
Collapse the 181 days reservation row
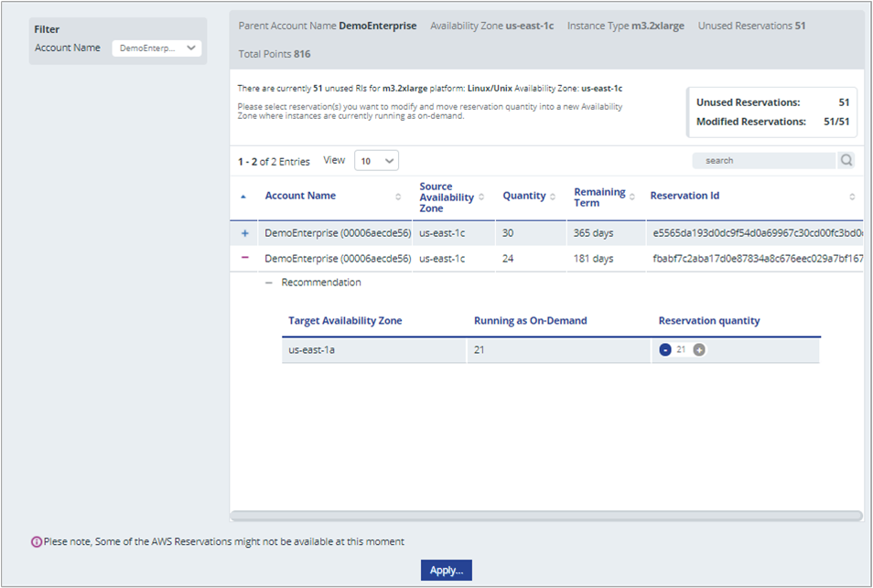pyautogui.click(x=244, y=258)
